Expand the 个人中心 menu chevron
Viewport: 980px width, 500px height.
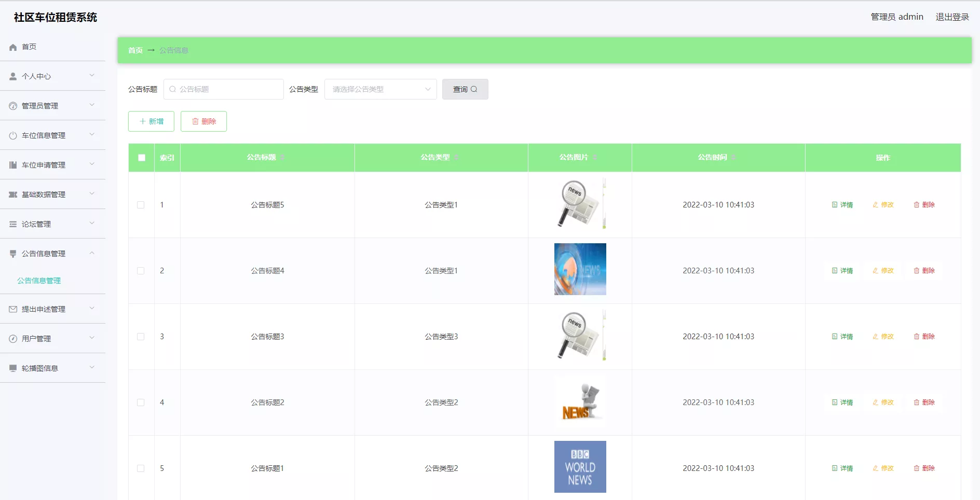pos(92,76)
